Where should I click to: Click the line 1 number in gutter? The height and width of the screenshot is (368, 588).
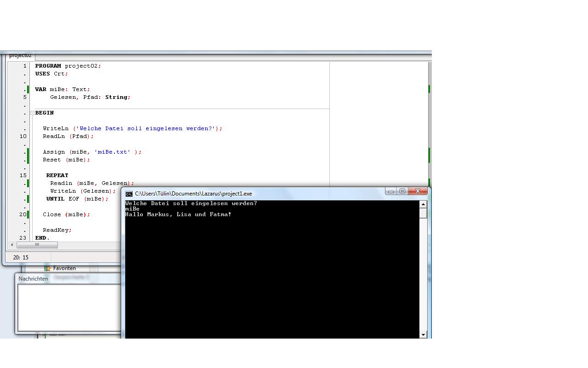coord(25,66)
